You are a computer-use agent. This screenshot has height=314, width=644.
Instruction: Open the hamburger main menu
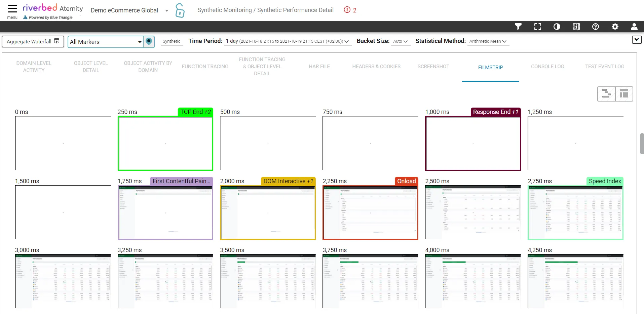12,9
